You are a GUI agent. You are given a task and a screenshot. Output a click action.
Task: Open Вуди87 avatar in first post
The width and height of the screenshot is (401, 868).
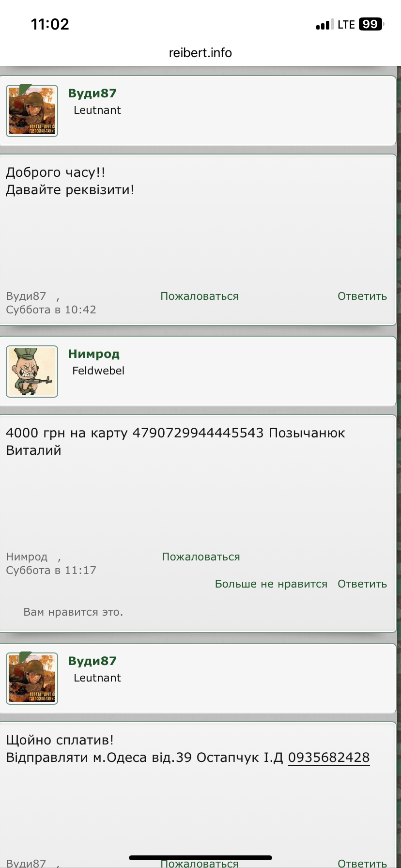pos(32,111)
